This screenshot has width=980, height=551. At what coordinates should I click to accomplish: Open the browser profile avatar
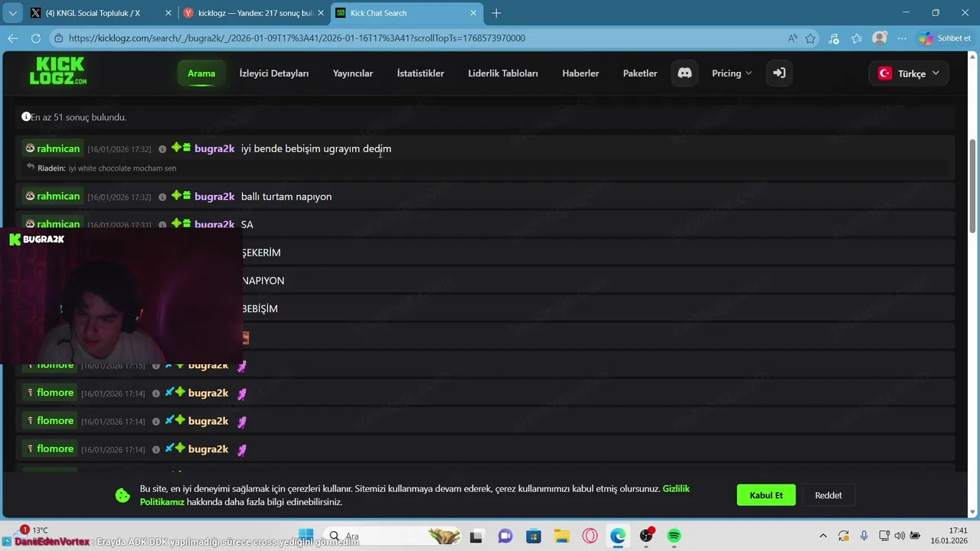pyautogui.click(x=880, y=38)
